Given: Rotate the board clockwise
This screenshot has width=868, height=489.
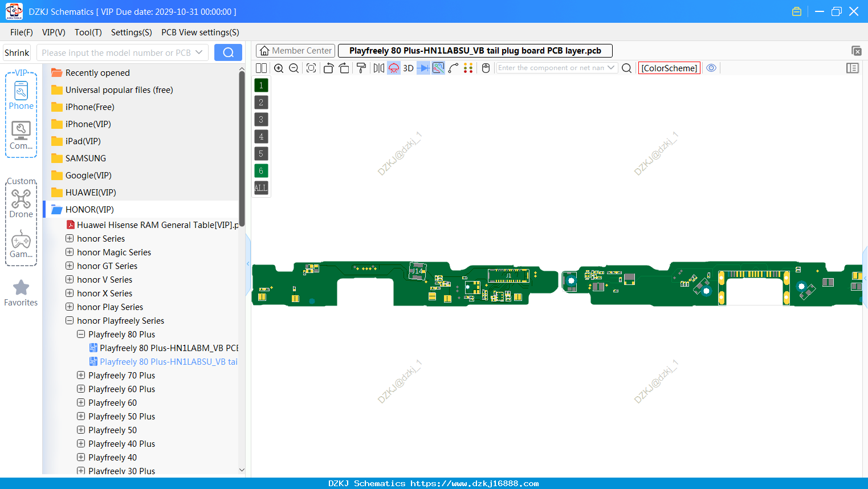Looking at the screenshot, I should pos(344,68).
